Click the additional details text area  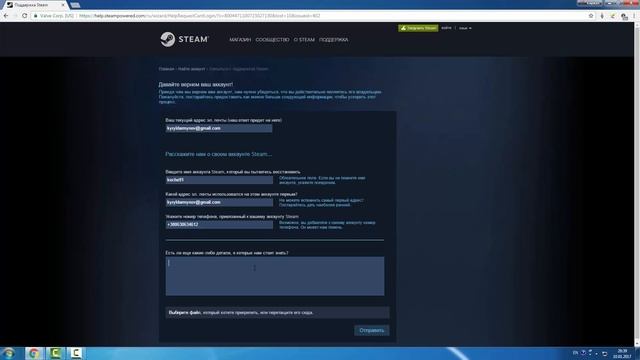[x=275, y=276]
